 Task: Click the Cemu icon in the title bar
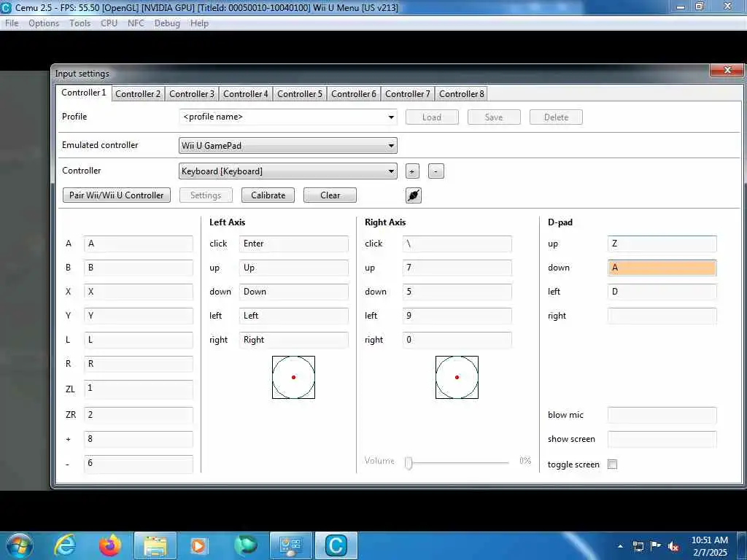pyautogui.click(x=6, y=7)
